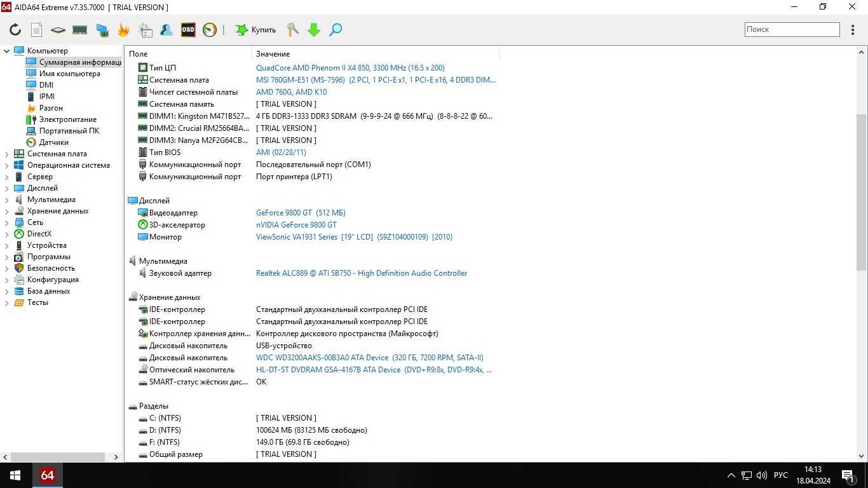Click the user contact toolbar icon
The width and height of the screenshot is (868, 488).
click(166, 30)
